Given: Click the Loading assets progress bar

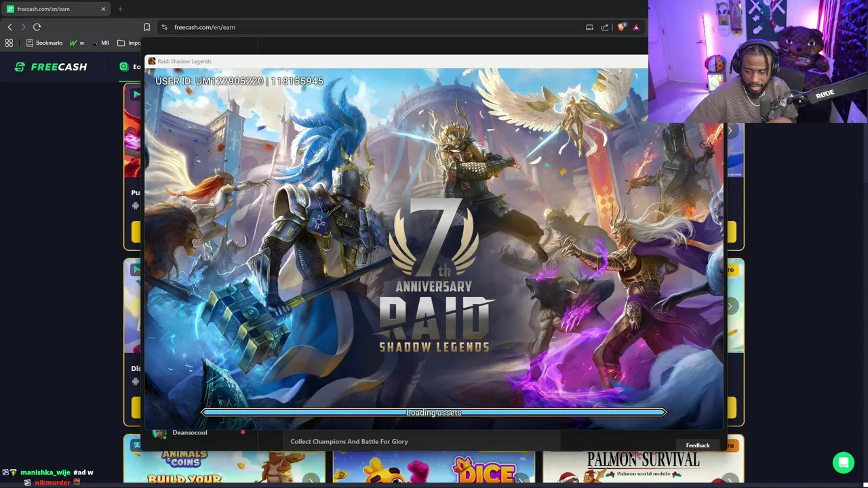Looking at the screenshot, I should click(434, 412).
